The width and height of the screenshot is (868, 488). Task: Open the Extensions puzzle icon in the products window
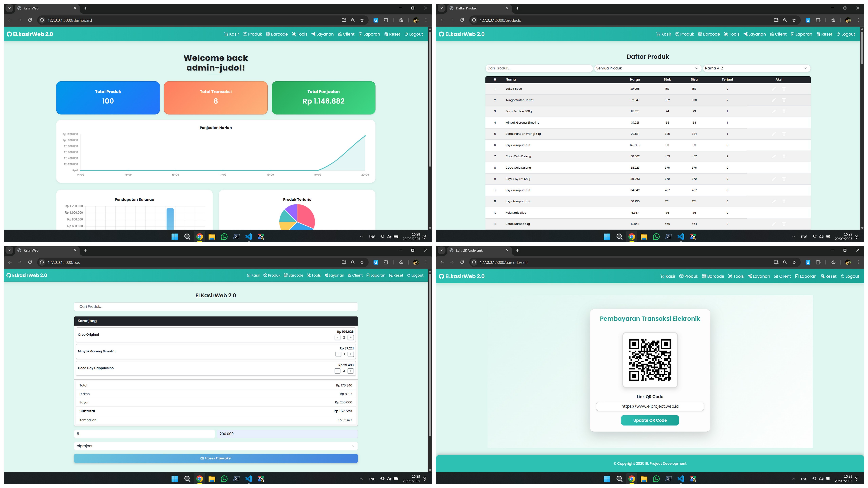pos(818,20)
